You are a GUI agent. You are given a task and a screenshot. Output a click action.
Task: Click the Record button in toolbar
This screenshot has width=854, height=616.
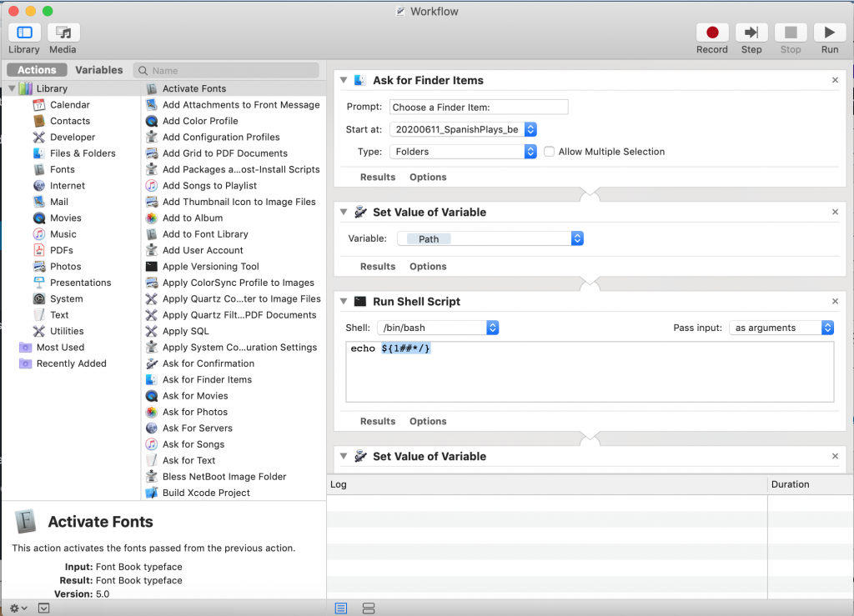(711, 33)
